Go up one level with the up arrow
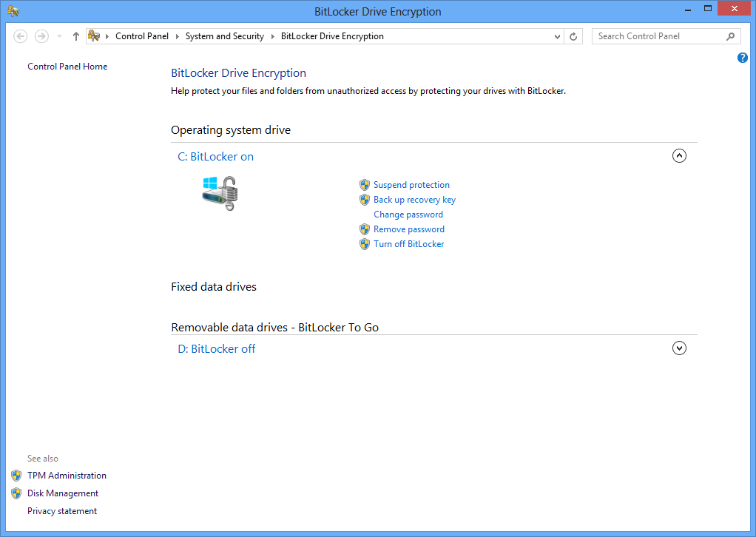The image size is (756, 537). [x=75, y=36]
